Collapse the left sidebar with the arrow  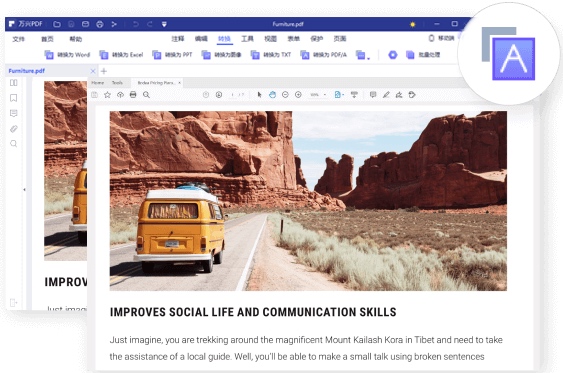[x=24, y=190]
